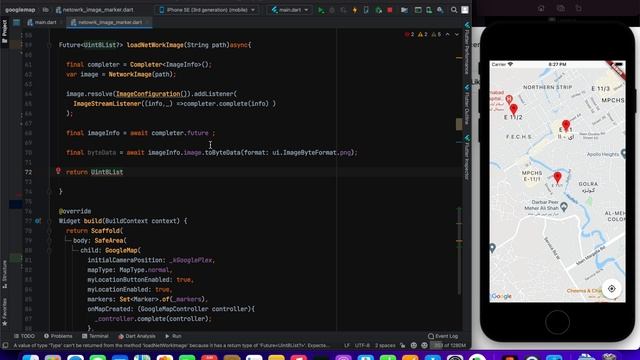Screen dimensions: 640x360
Task: Click the lib folder breadcrumb
Action: 45,10
